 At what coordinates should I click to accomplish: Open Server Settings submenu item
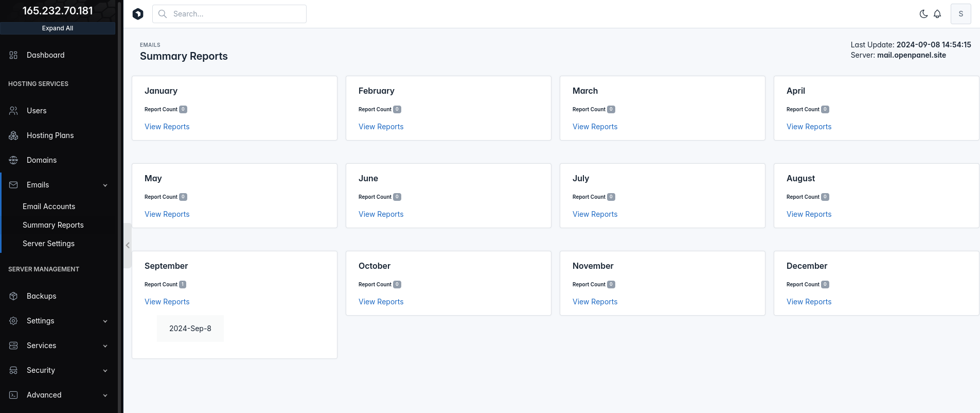(x=48, y=244)
